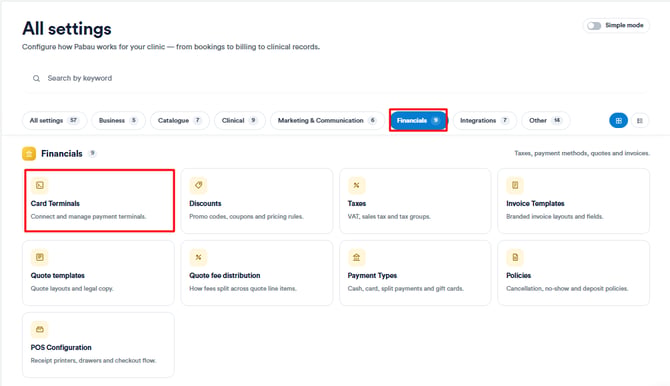The height and width of the screenshot is (386, 670).
Task: Click 'How fees split across quote line items.' text
Action: tap(243, 289)
